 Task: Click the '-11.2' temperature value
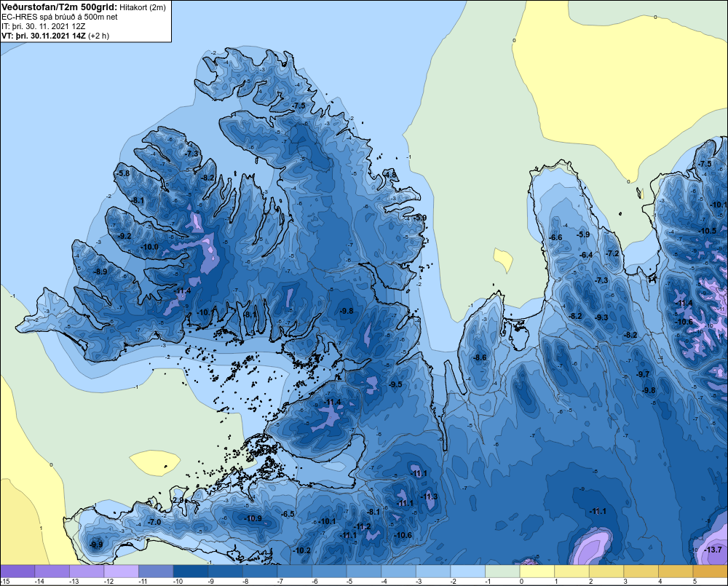click(x=363, y=526)
